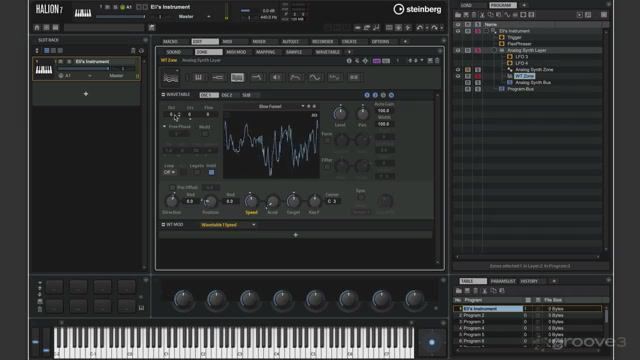Click the purple editor view icon in zone header
The image size is (640, 360).
[x=376, y=61]
